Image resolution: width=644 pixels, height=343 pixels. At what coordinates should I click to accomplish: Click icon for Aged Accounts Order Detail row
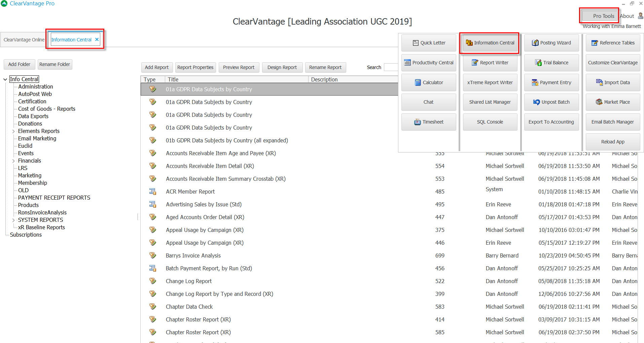click(153, 217)
